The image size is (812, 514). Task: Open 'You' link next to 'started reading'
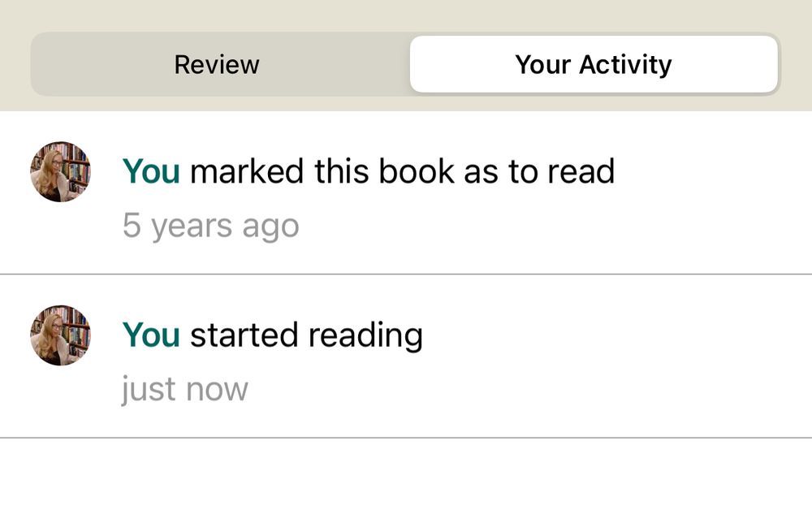coord(150,335)
